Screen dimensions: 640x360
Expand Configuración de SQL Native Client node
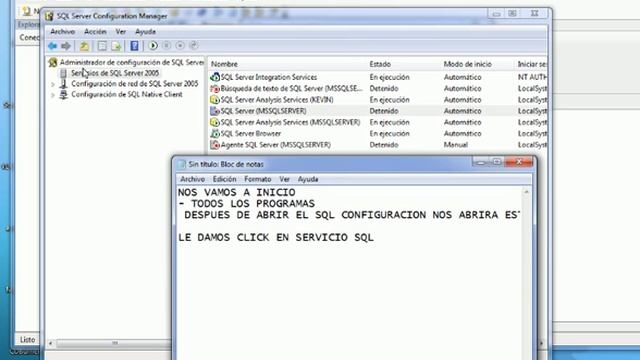coord(53,95)
